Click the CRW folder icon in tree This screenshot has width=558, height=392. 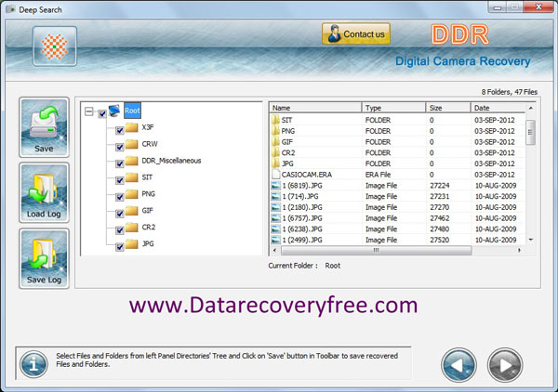(132, 144)
